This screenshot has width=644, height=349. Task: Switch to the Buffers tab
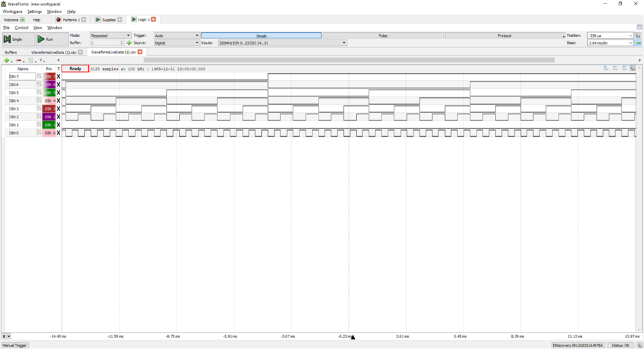coord(11,52)
